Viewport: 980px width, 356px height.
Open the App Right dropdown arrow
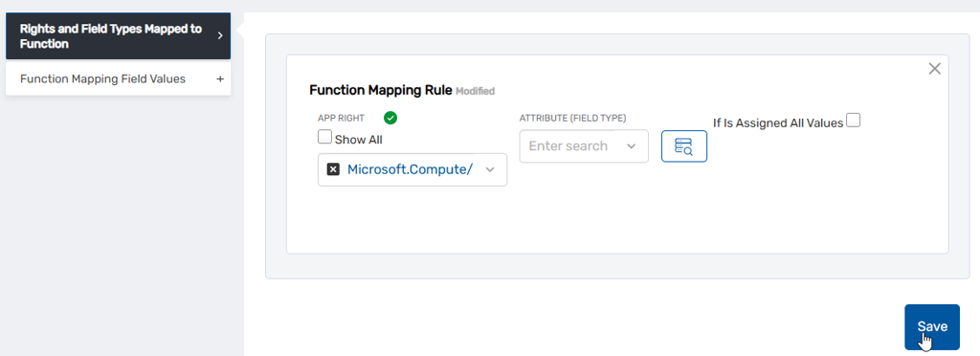489,170
